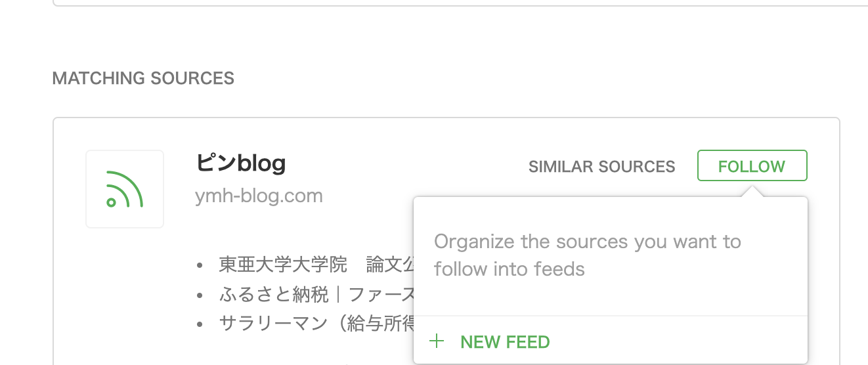
Task: Click the bullet before 東亜大学大学院
Action: click(x=200, y=265)
